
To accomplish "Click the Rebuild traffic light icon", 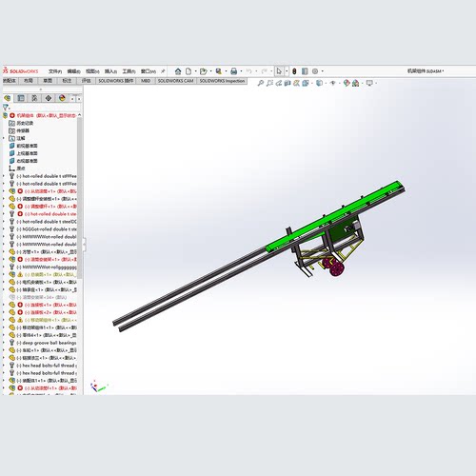I will coord(294,71).
